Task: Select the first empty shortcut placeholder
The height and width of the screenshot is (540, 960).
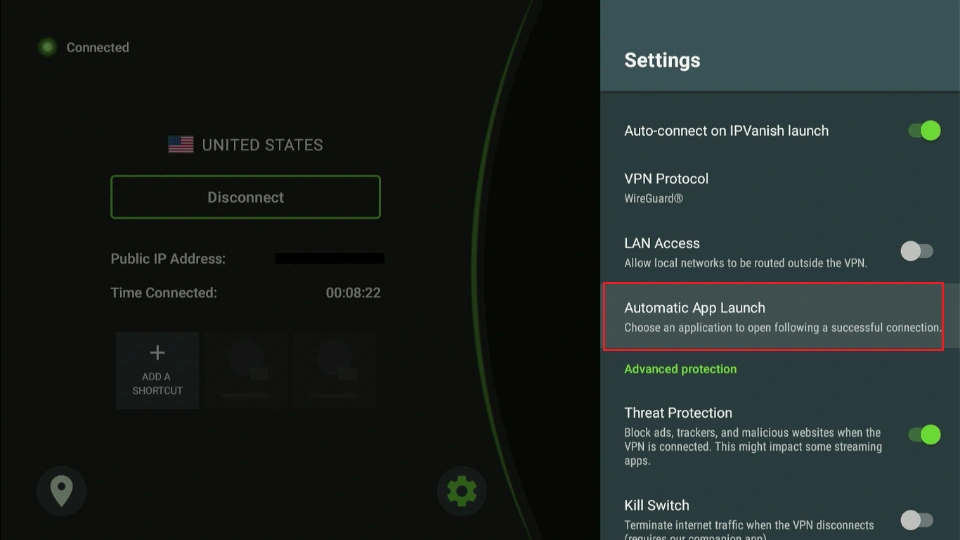Action: (x=245, y=370)
